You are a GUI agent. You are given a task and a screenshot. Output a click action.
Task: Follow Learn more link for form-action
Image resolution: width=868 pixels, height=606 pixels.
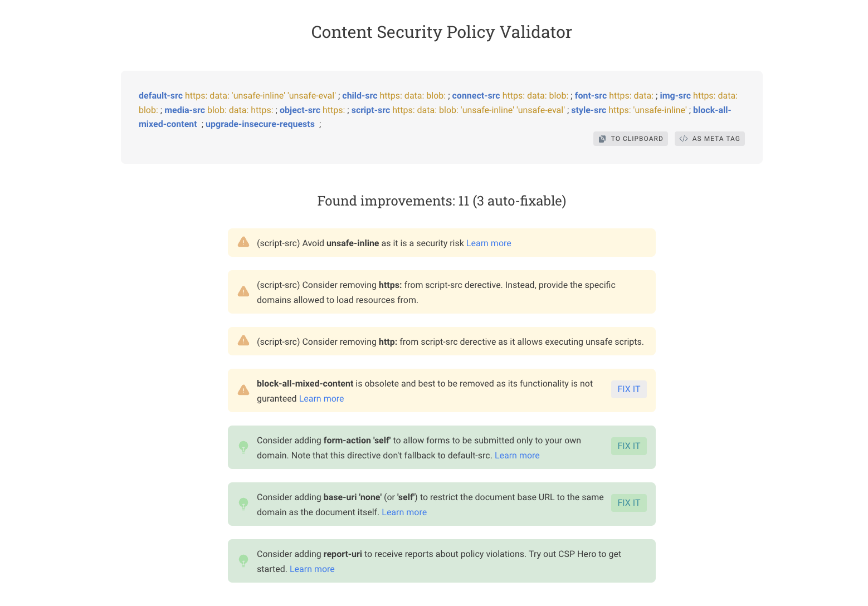[x=517, y=456]
